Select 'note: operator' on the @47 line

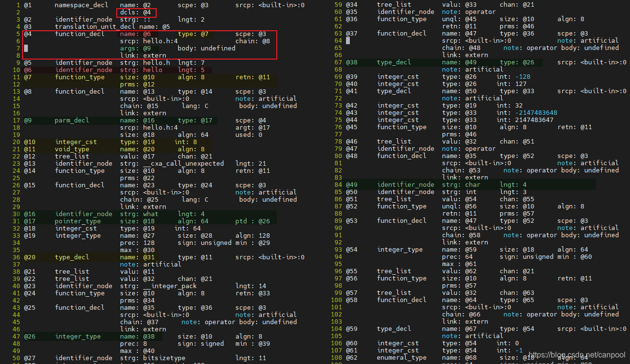[x=469, y=148]
